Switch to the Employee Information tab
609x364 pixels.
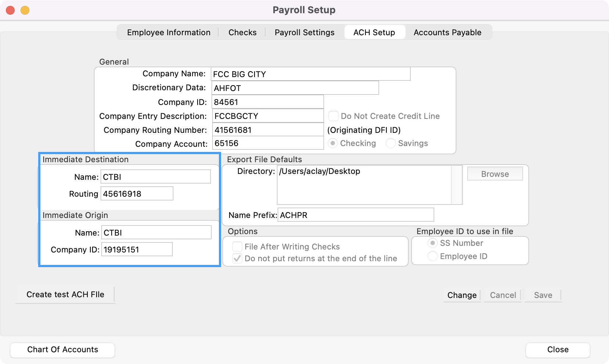point(169,32)
